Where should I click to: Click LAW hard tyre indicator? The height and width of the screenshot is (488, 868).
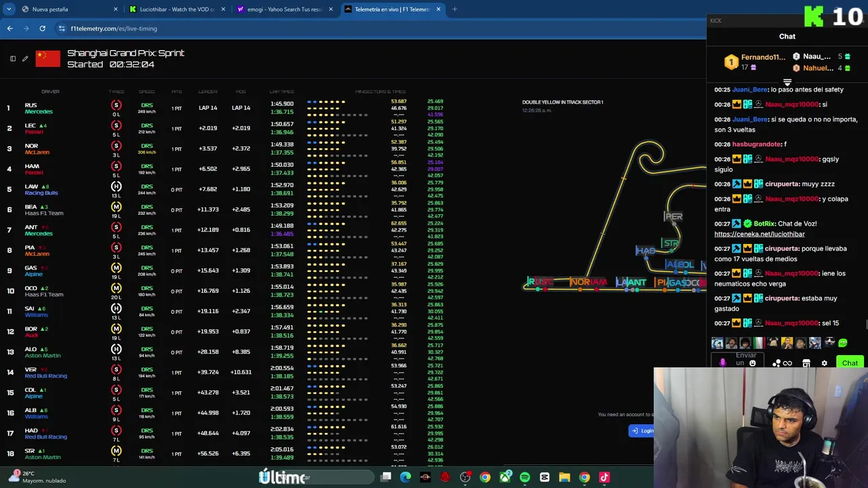pyautogui.click(x=116, y=186)
